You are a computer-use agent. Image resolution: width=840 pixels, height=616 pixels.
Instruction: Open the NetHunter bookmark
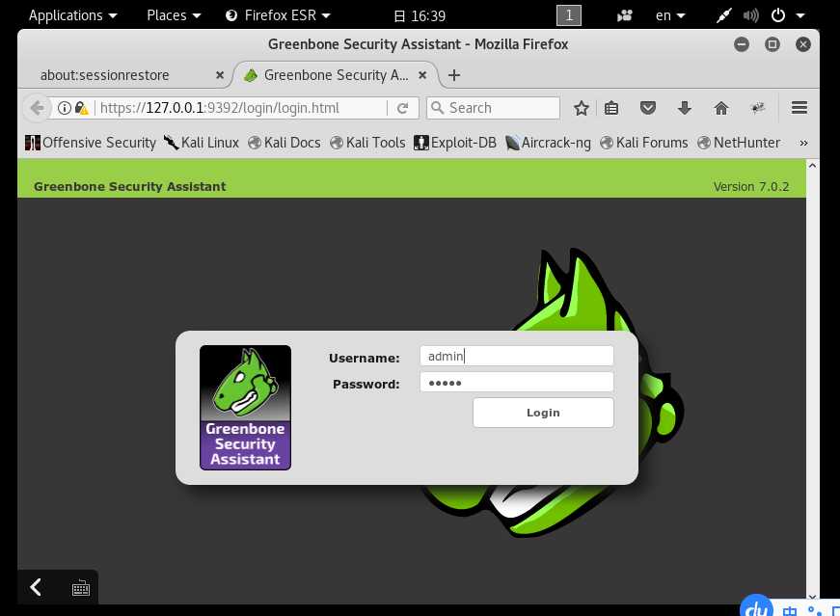click(739, 143)
